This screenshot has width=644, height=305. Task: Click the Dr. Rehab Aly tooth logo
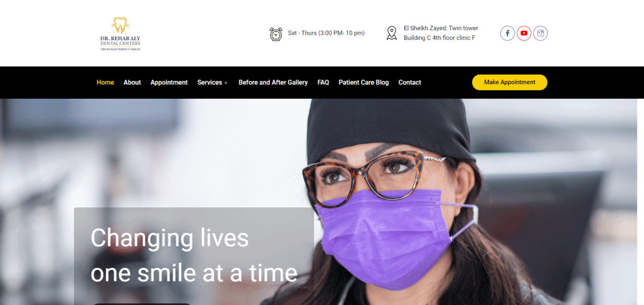coord(120,34)
